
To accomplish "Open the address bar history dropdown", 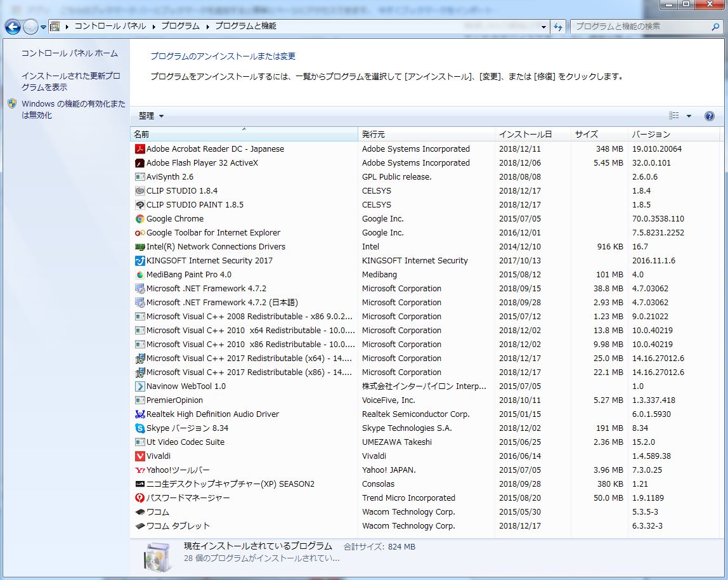I will point(544,27).
